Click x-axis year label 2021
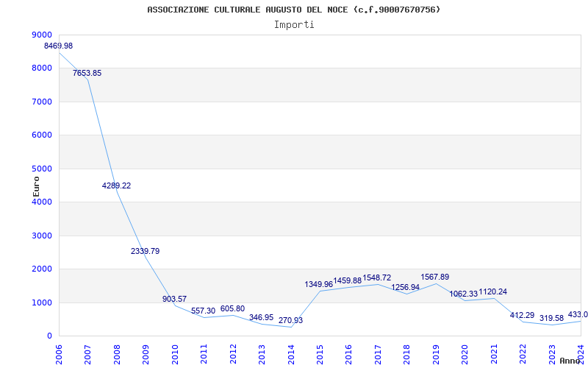 [x=494, y=353]
